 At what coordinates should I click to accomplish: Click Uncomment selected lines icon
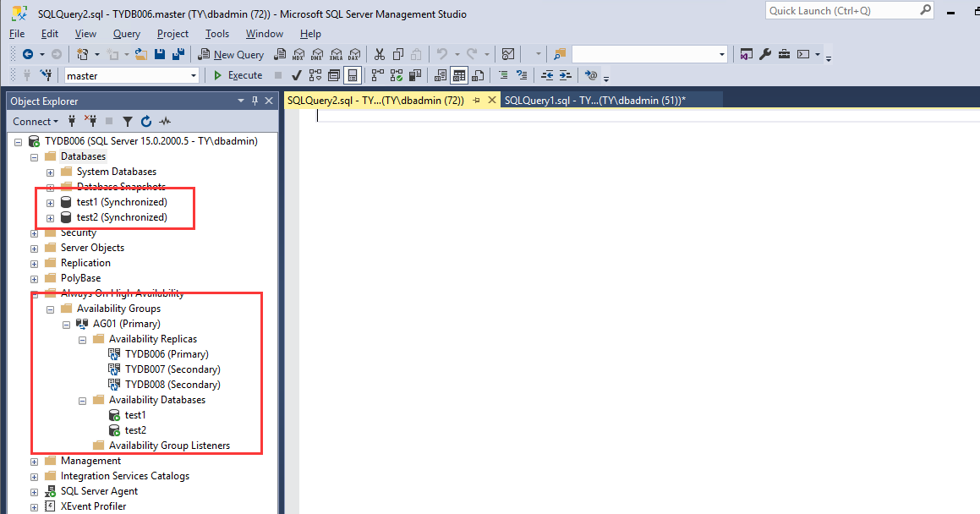tap(522, 75)
